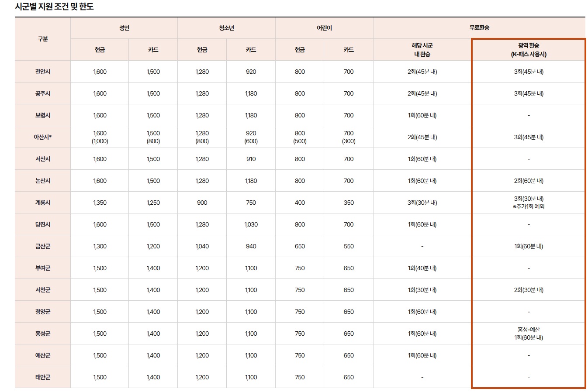Select 아산시 어린이 카드 cell 700 (300)

349,137
